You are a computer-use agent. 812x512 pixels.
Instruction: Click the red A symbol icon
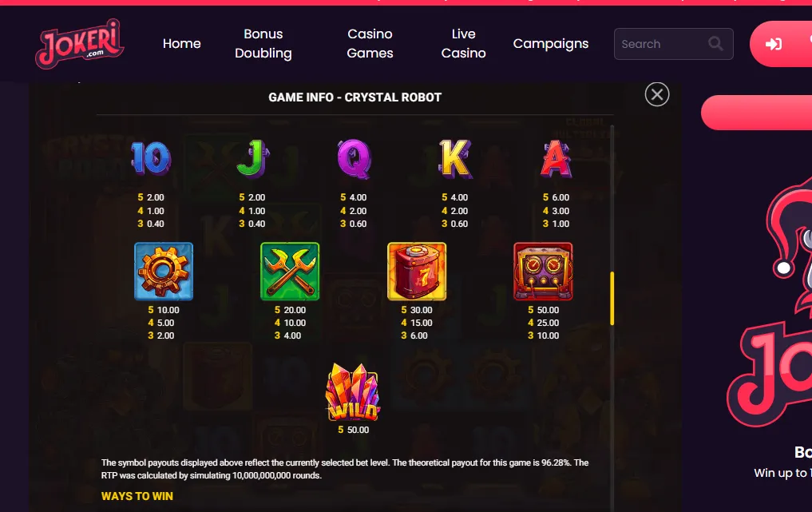[557, 159]
